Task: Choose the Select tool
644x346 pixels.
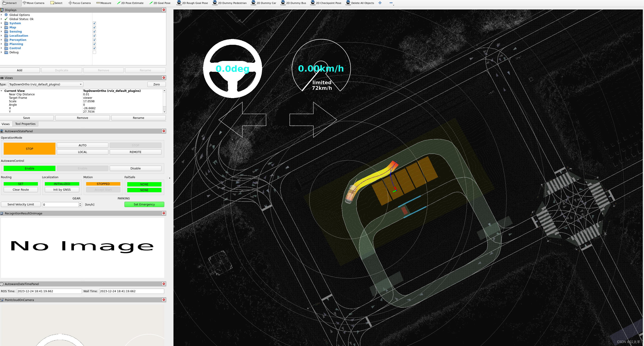Action: point(56,3)
